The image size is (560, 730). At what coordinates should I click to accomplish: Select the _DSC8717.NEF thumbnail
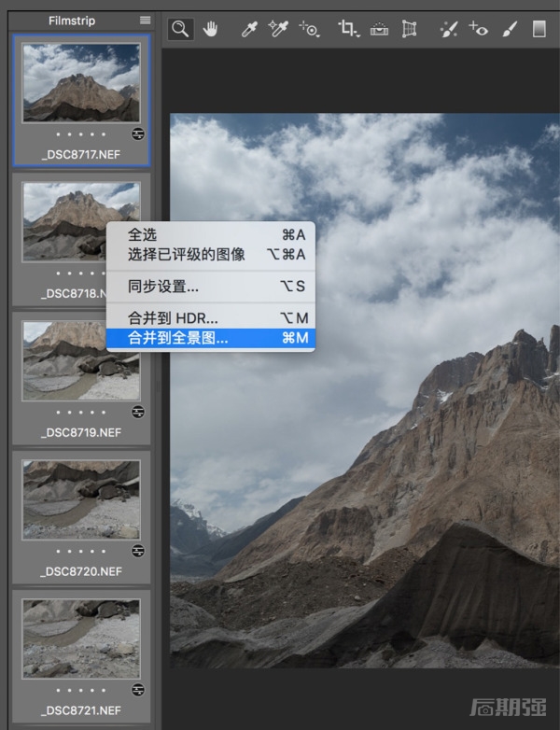[x=81, y=82]
